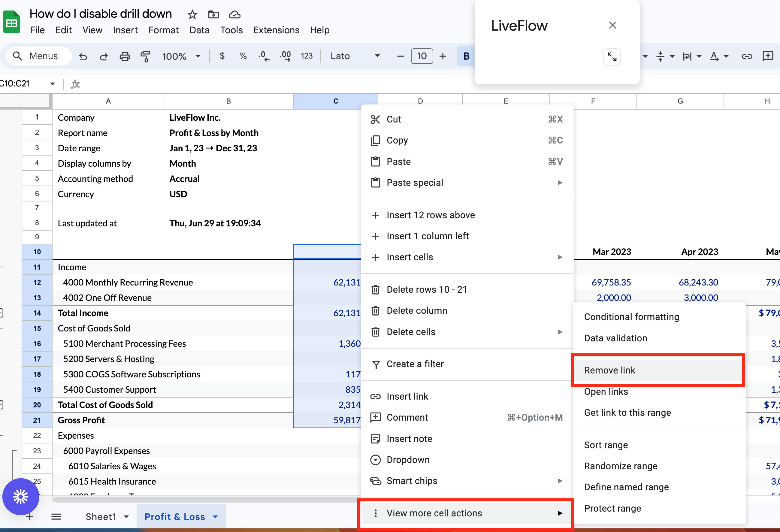
Task: Open the all sheets list icon
Action: 56,517
